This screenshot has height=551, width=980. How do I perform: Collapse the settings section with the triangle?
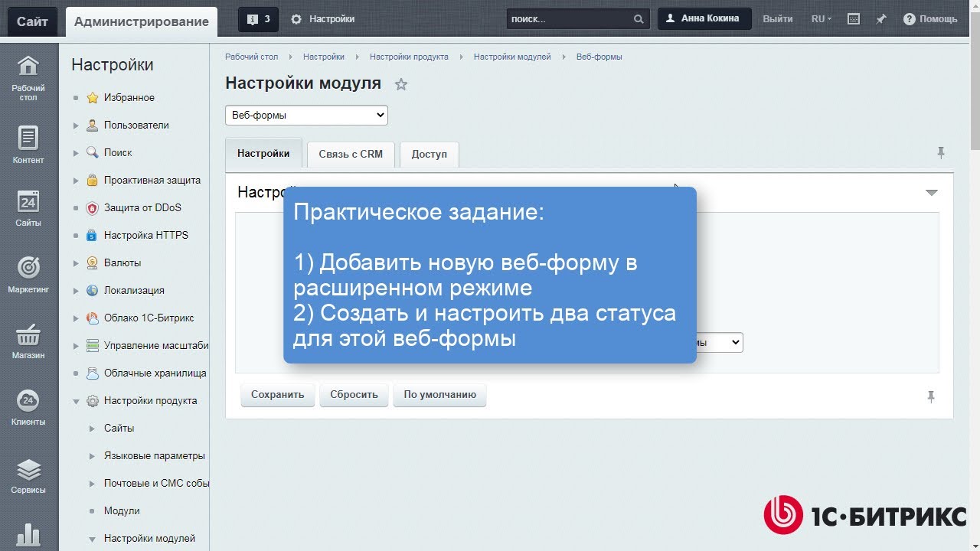932,193
